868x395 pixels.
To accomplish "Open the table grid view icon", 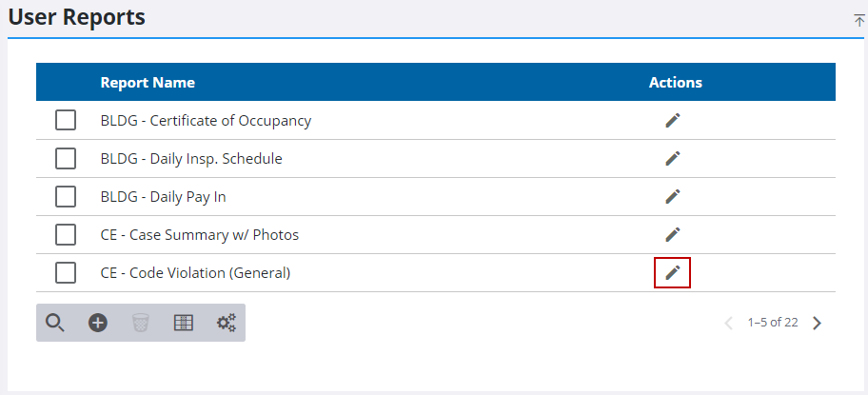I will point(184,323).
